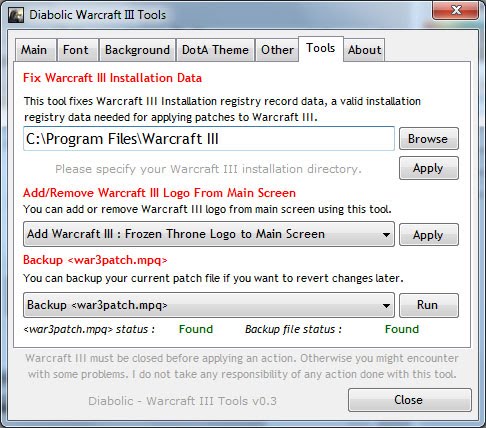This screenshot has height=428, width=486.
Task: Switch to the Main tab
Action: point(35,50)
